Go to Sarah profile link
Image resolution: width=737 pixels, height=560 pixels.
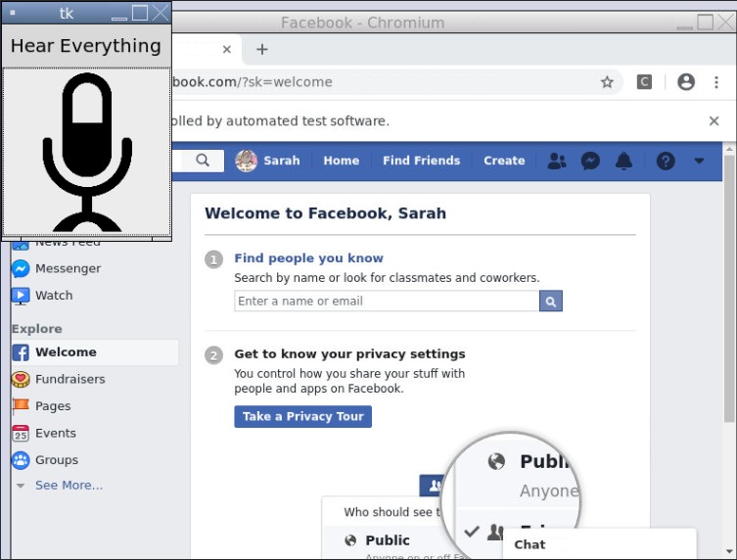click(x=282, y=161)
